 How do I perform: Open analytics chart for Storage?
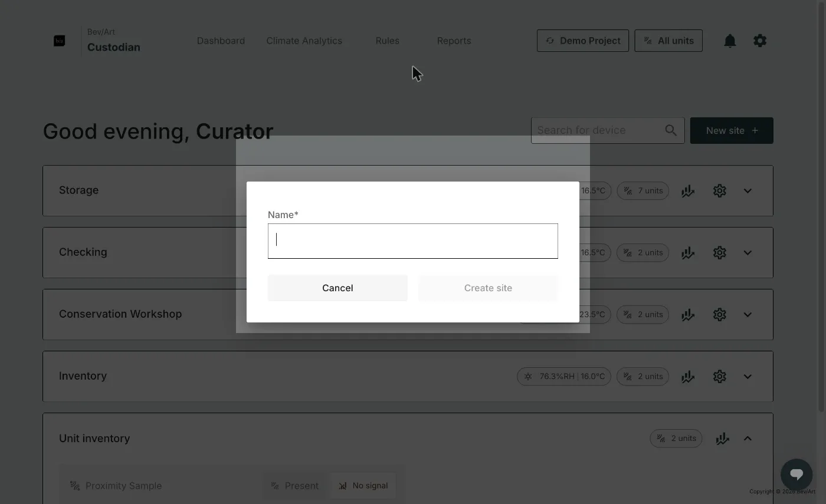pos(688,191)
